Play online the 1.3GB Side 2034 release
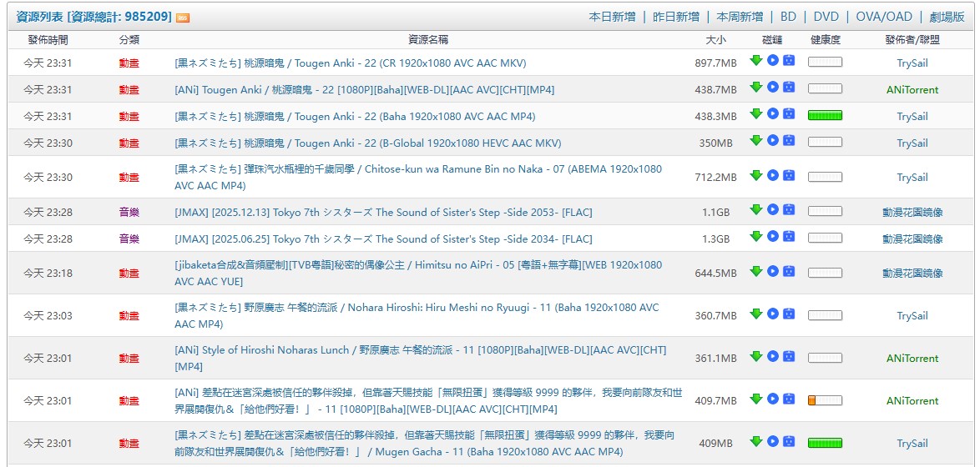 (x=773, y=237)
